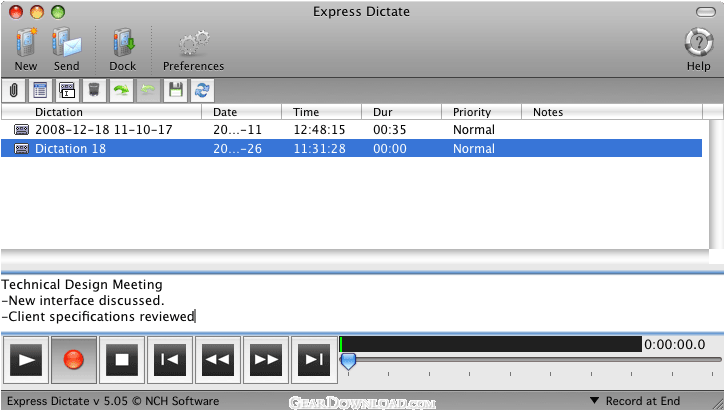Click cassette icon beside Dictation 18
Screen dimensions: 725x411
21,148
